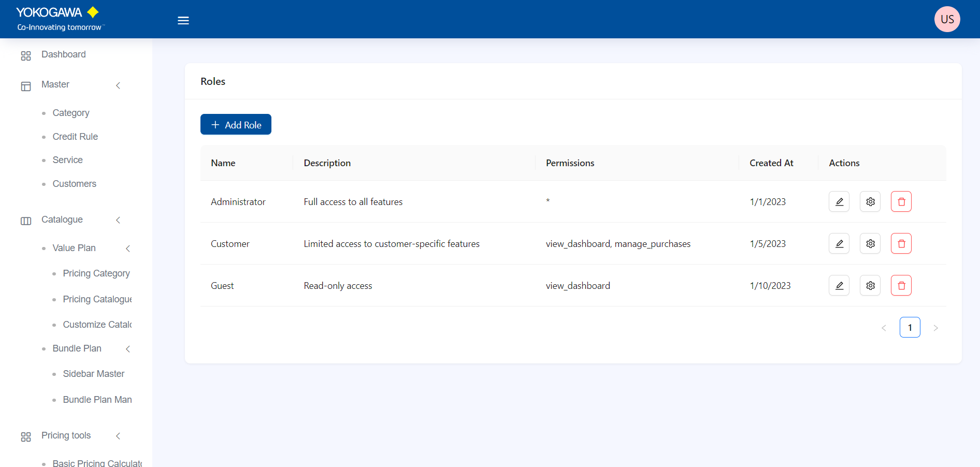
Task: Open the Category page
Action: click(71, 113)
